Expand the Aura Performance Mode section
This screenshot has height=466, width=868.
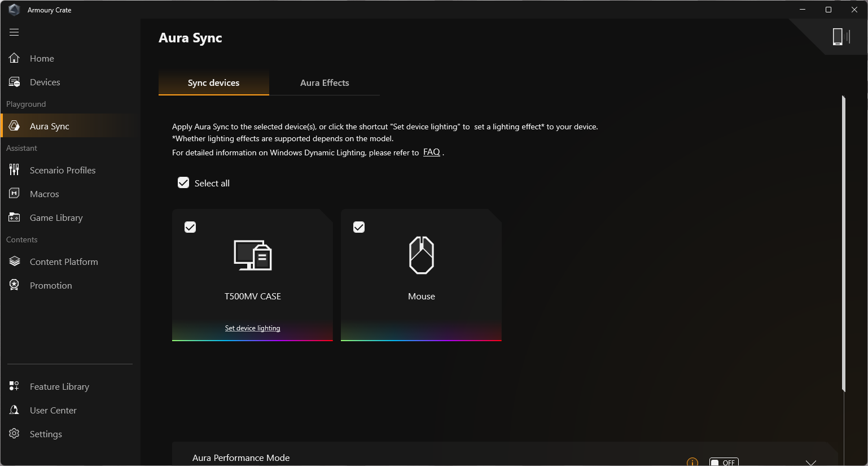pyautogui.click(x=811, y=463)
